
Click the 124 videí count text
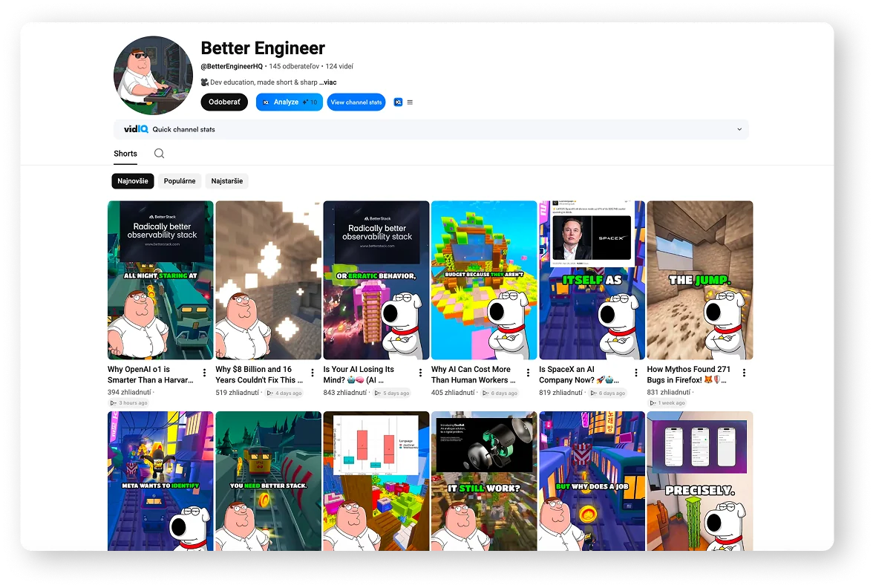[x=339, y=66]
